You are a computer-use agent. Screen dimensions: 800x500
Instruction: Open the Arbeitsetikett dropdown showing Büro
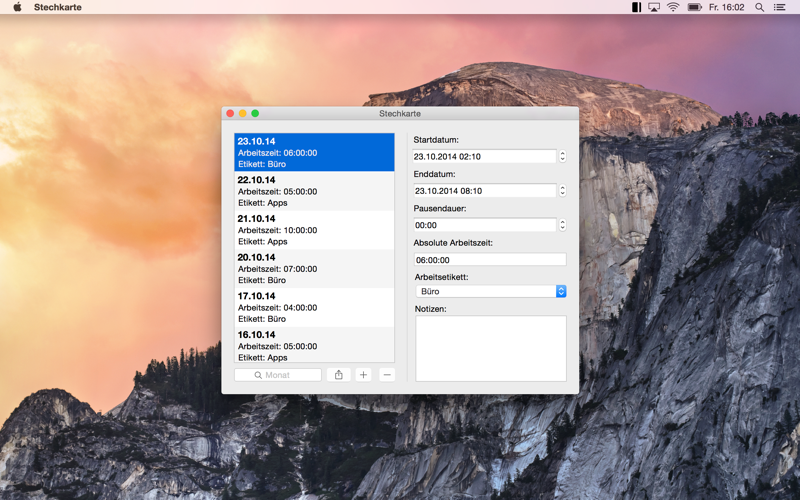[x=491, y=291]
